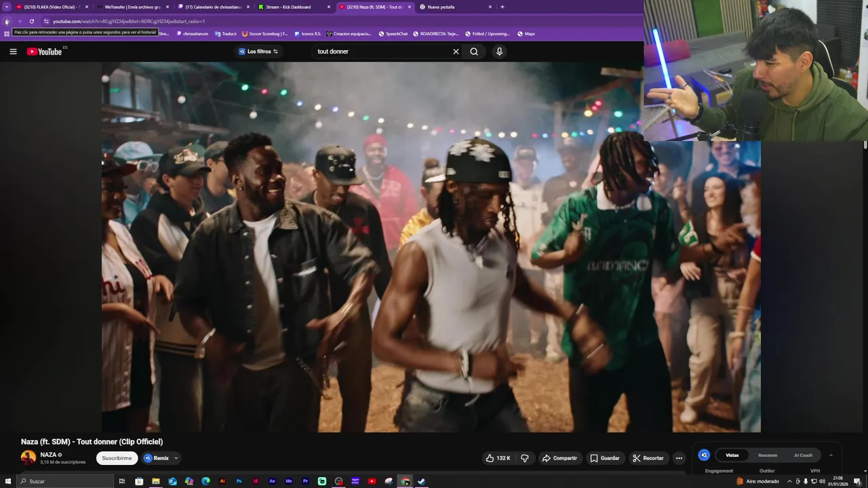
Task: Open the tab search dropdown arrow
Action: coord(7,7)
